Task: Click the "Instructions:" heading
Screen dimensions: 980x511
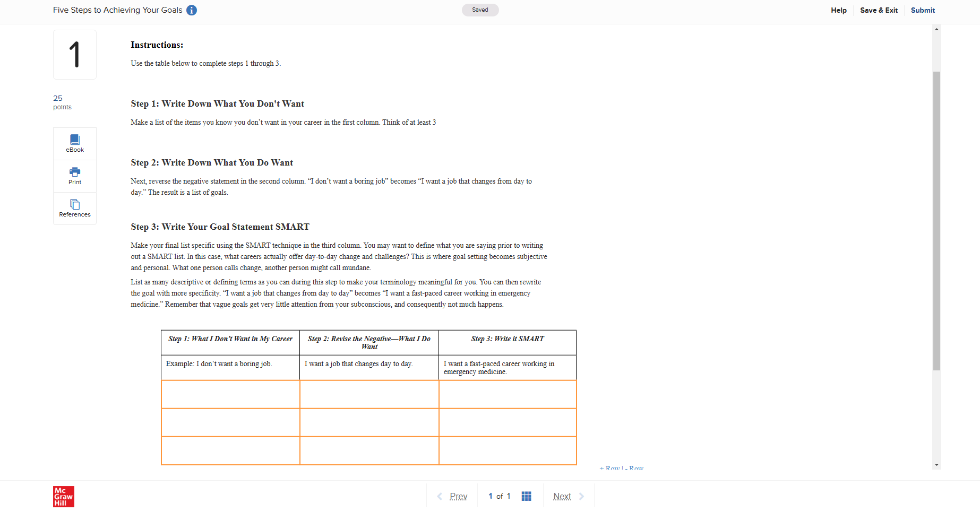Action: (x=157, y=45)
